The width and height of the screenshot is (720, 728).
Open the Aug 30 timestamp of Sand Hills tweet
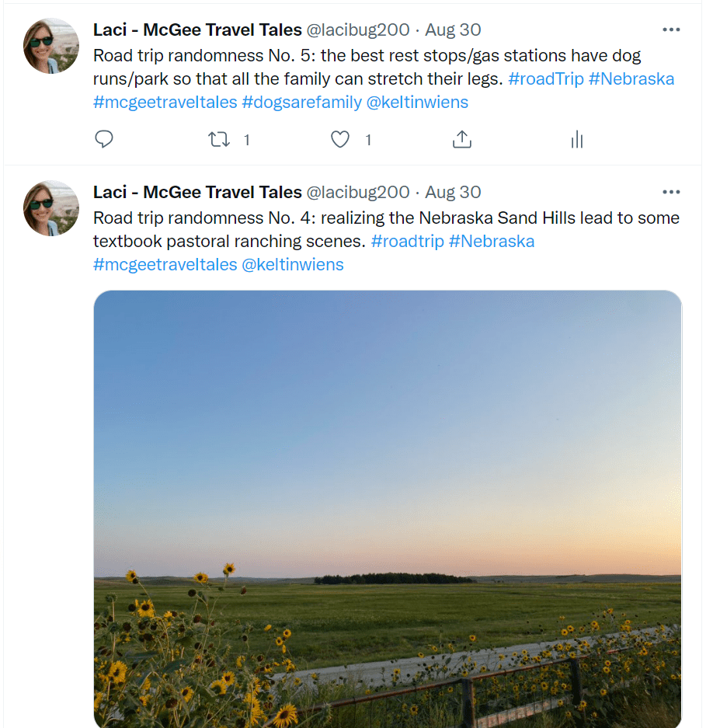tap(453, 192)
